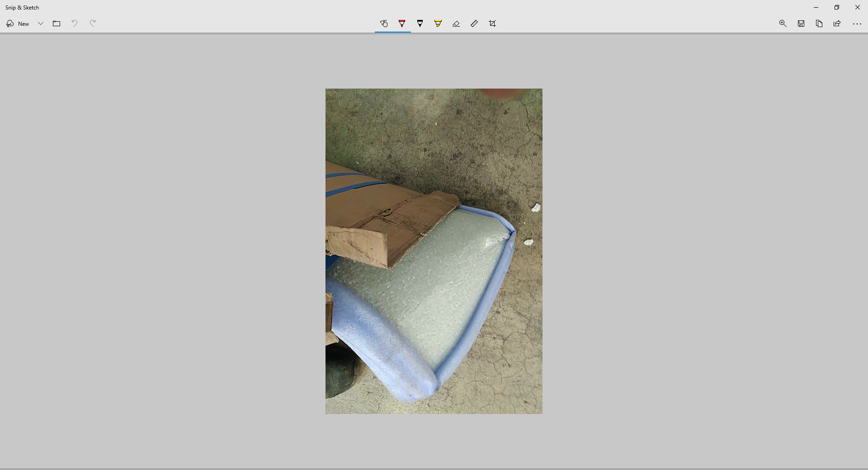Redo the last edit
Screen dimensions: 868x470
pos(93,23)
